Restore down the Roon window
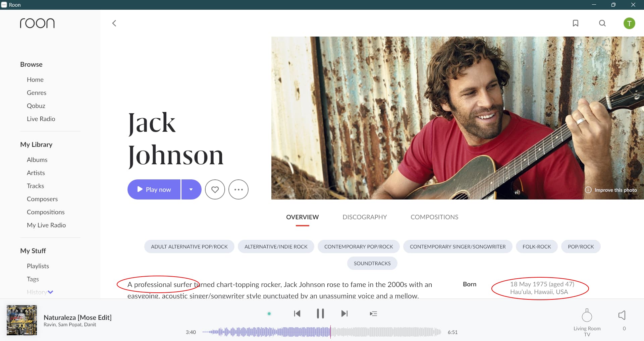Screen dimensions: 644x341 [613, 5]
